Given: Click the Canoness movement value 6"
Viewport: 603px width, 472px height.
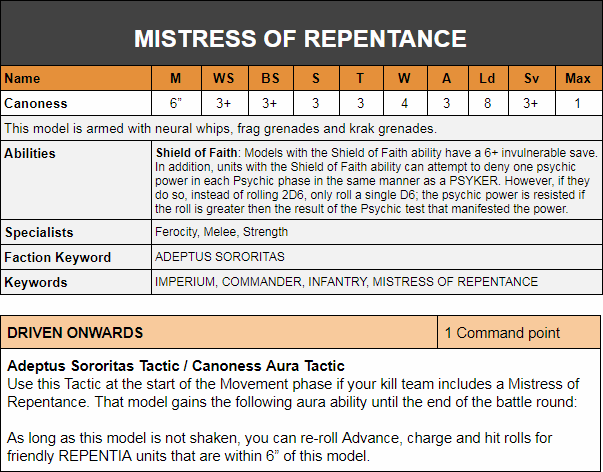Looking at the screenshot, I should (174, 103).
